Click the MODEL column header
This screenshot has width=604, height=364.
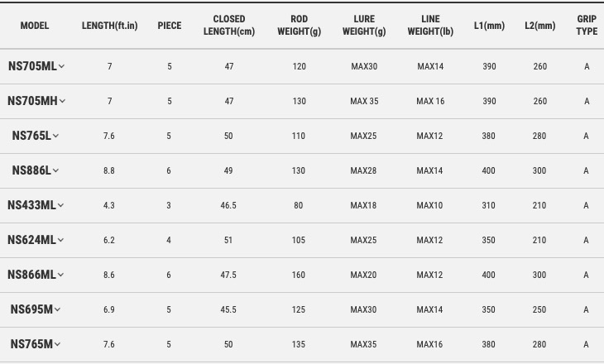(35, 26)
